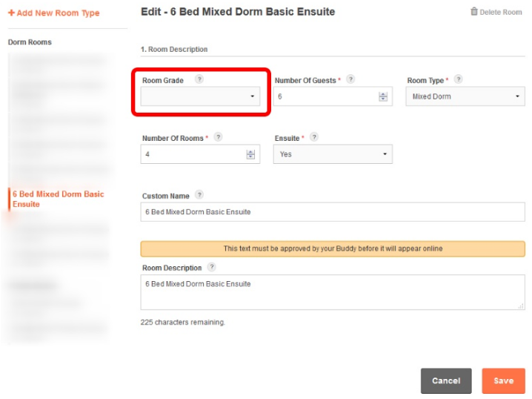
Task: Click the Room Grade help icon
Action: (199, 79)
